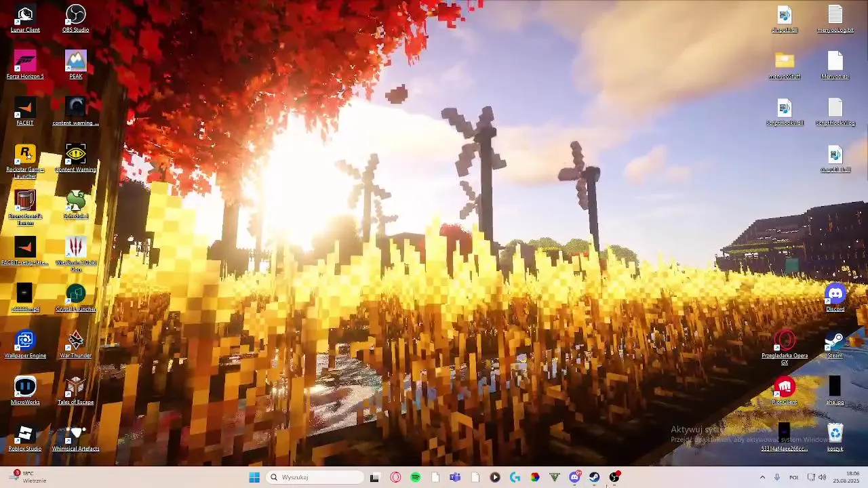Viewport: 868px width, 488px height.
Task: Open Logitech G HUB taskbar icon
Action: (x=515, y=477)
